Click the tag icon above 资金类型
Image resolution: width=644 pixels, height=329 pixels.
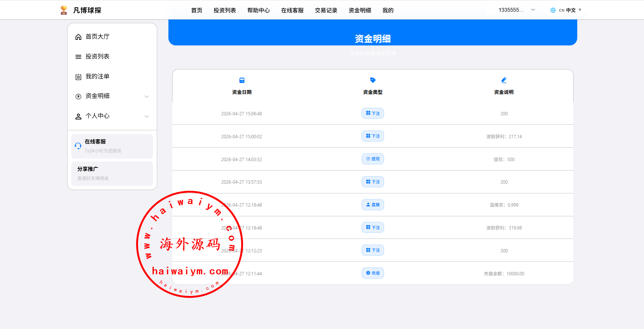373,80
